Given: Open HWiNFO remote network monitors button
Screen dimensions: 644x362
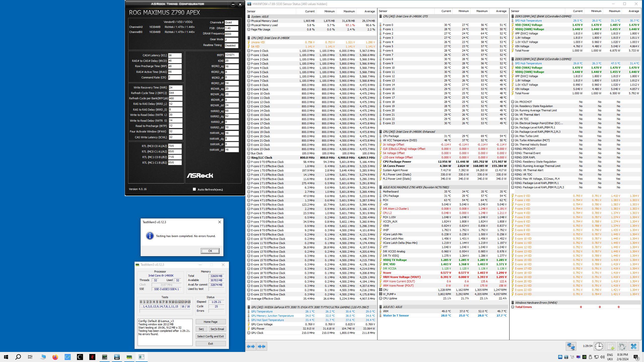Looking at the screenshot, I should 571,346.
